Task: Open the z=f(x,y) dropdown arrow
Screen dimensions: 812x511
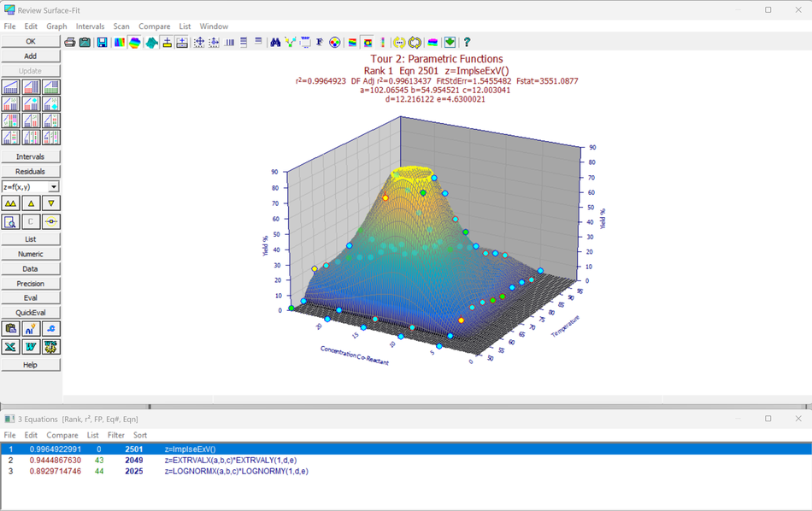Action: pyautogui.click(x=54, y=187)
